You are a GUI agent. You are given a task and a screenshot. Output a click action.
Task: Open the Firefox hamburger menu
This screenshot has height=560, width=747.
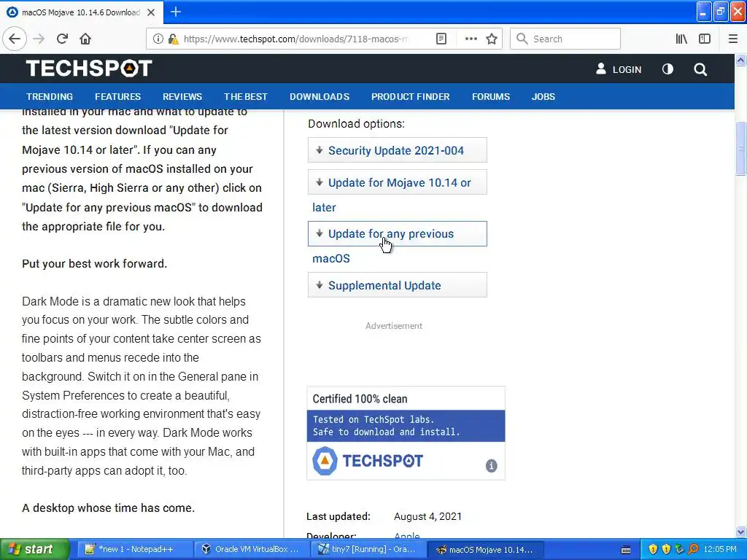[x=733, y=39]
